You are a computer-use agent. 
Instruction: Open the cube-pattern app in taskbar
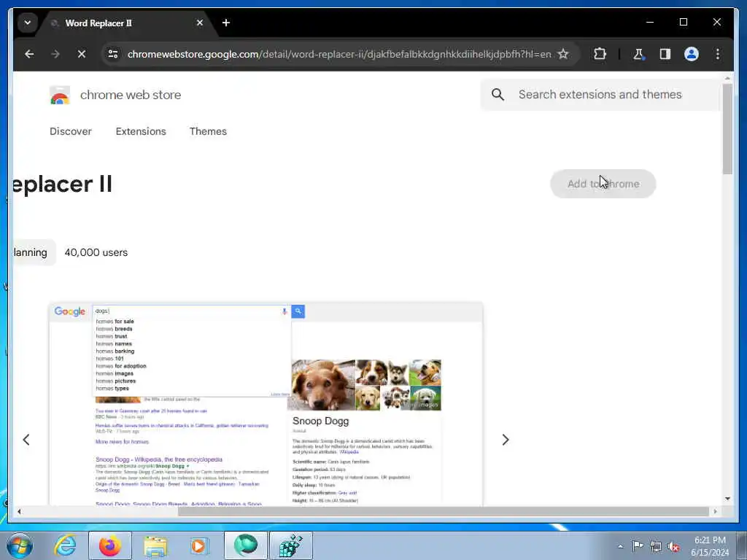pos(290,545)
